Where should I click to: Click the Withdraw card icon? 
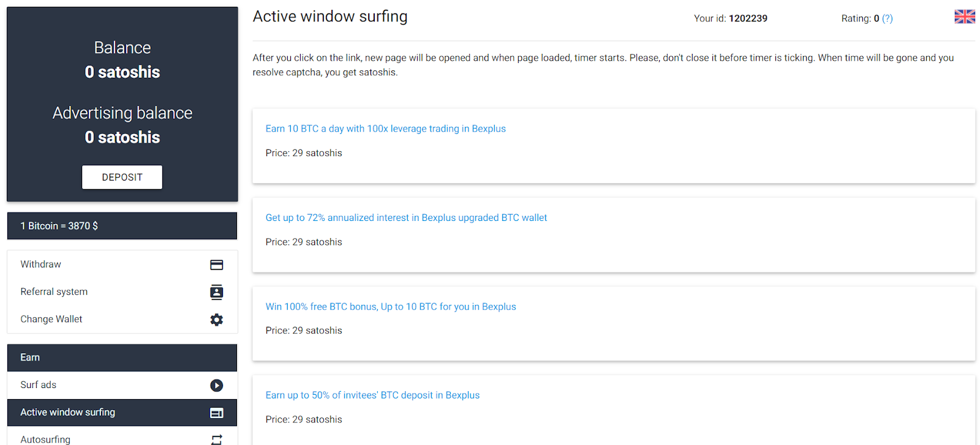coord(216,265)
